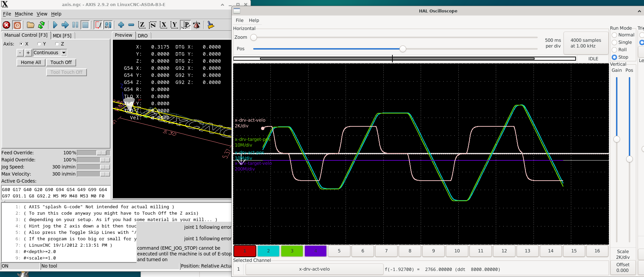644x277 pixels.
Task: Open the Continuous jog increment dropdown
Action: (x=64, y=53)
